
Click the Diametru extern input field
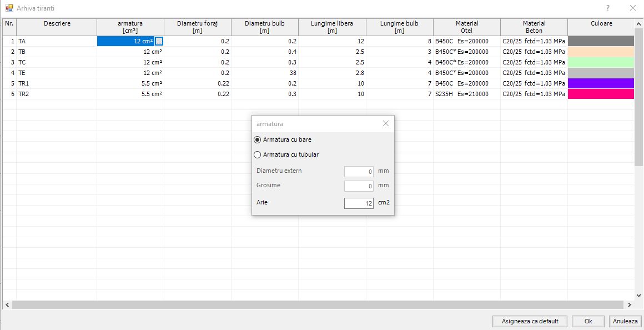coord(359,171)
